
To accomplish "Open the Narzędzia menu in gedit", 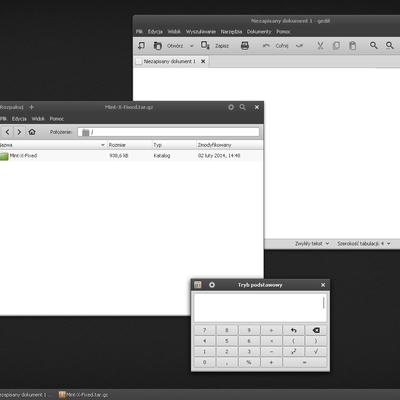I will (x=231, y=32).
